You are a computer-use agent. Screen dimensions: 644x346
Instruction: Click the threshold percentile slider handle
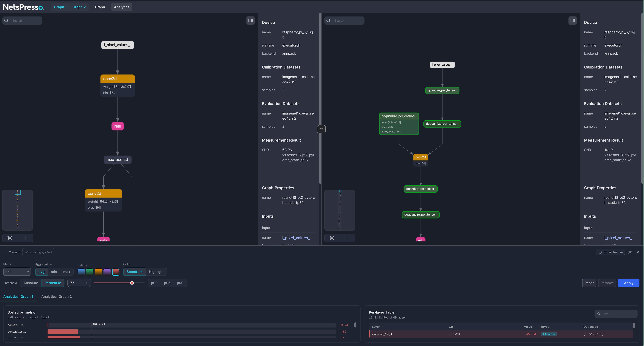(x=132, y=283)
